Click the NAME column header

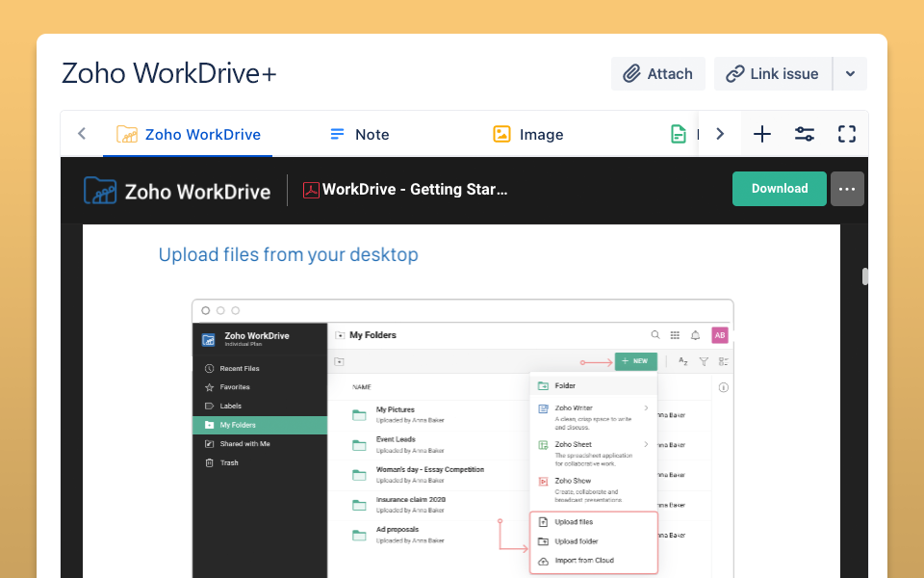pos(362,387)
